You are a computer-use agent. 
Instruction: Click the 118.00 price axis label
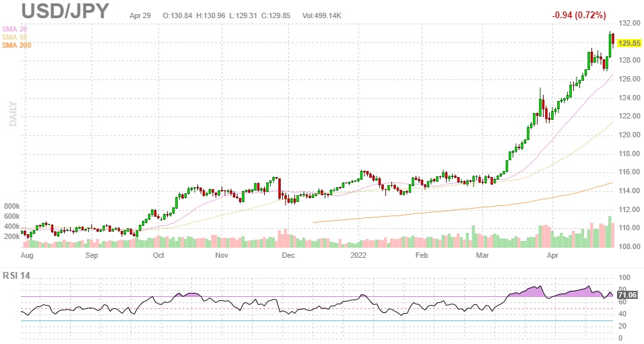click(x=631, y=153)
